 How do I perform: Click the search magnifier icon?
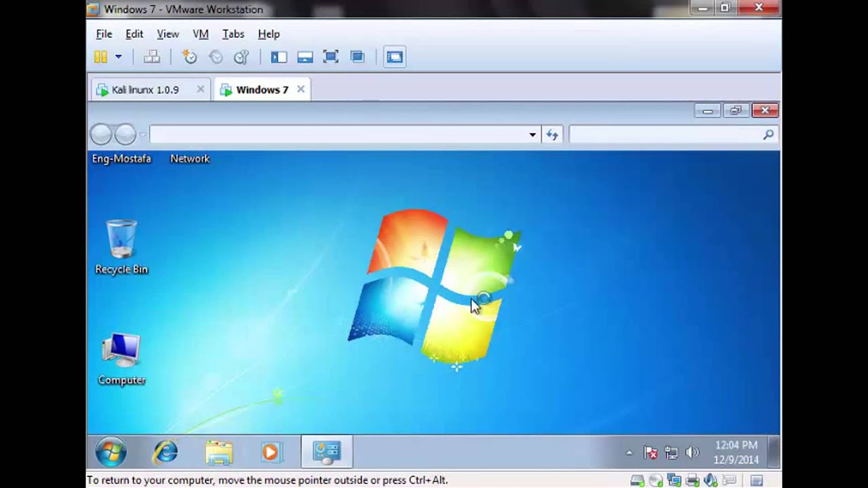(x=768, y=134)
